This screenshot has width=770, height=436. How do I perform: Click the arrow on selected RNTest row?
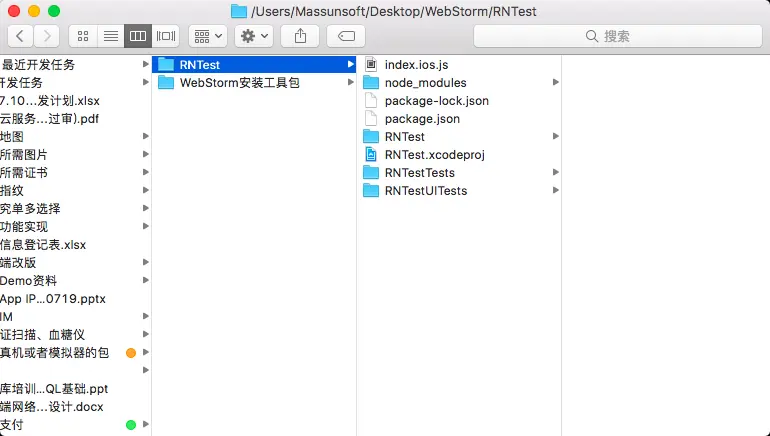[350, 64]
